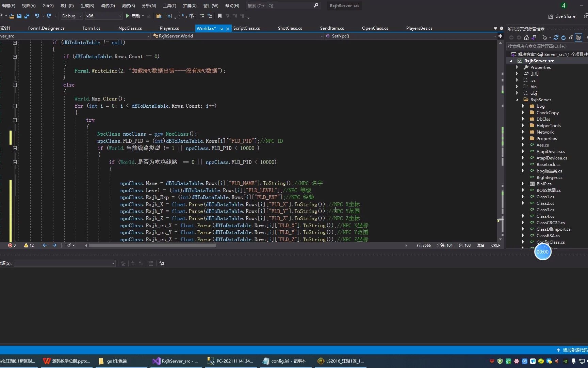Toggle pin on the World.cs tab
Image resolution: width=588 pixels, height=368 pixels.
point(221,29)
